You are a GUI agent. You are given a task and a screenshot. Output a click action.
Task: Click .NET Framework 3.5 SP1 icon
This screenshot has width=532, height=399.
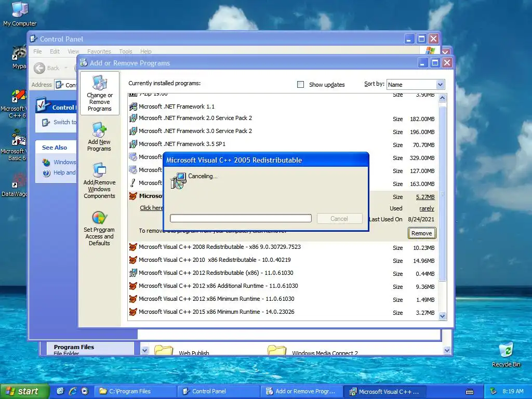point(133,144)
